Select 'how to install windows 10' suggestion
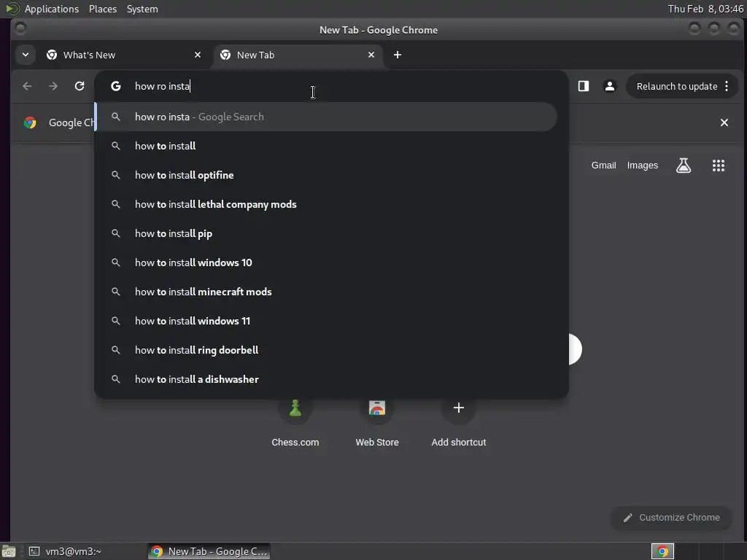The image size is (747, 560). click(326, 262)
